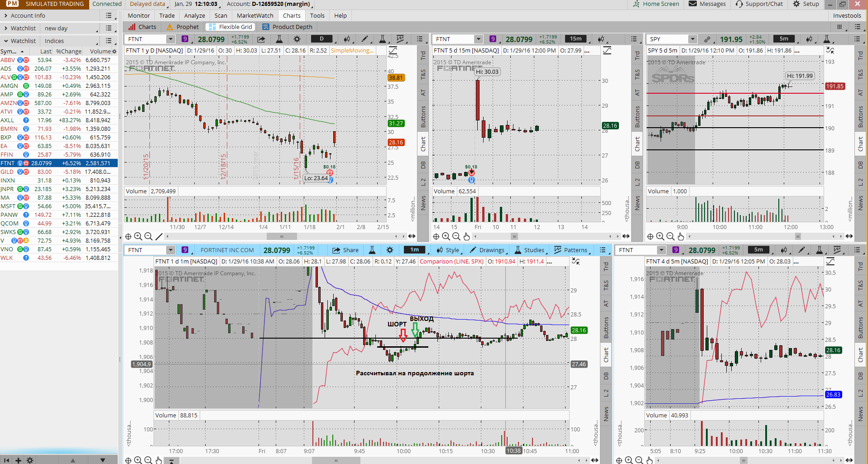The image size is (868, 464).
Task: Open sidebar settings gear at bottom left
Action: (x=30, y=460)
